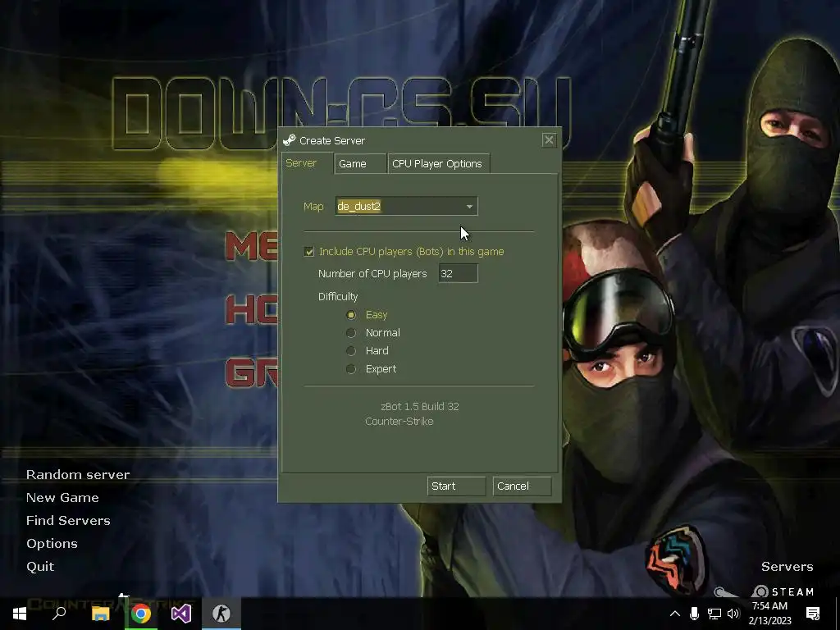The image size is (840, 630).
Task: Click the microphone tray icon
Action: click(x=694, y=614)
